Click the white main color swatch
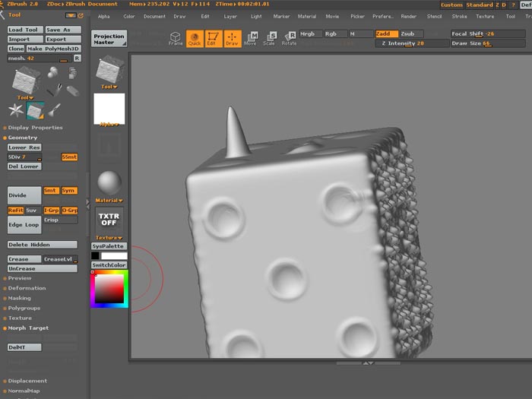The height and width of the screenshot is (399, 532). (x=114, y=256)
